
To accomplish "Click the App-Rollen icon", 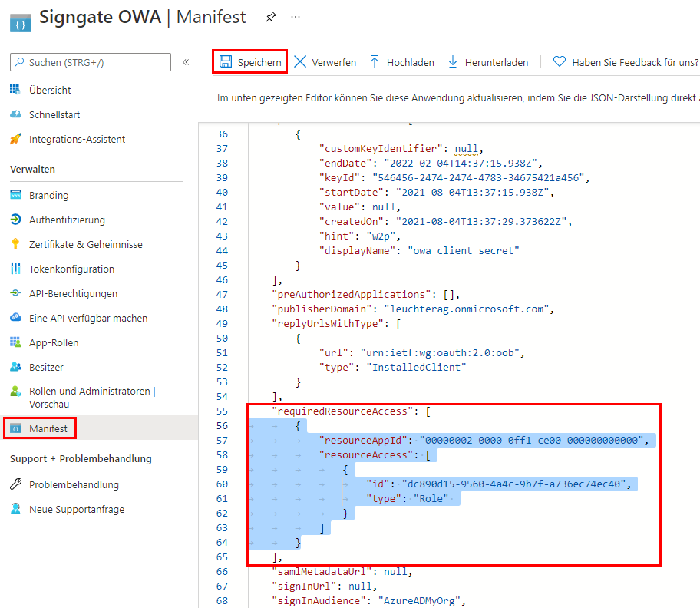I will (x=15, y=342).
